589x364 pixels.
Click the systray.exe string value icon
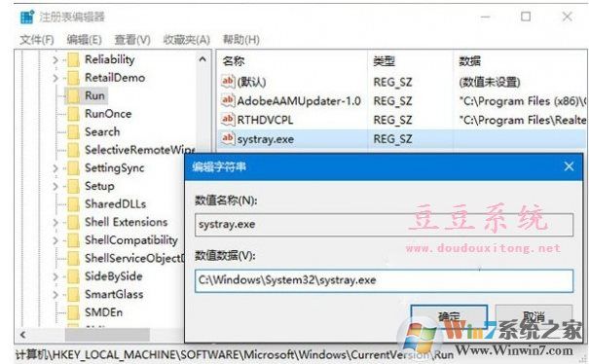(228, 139)
